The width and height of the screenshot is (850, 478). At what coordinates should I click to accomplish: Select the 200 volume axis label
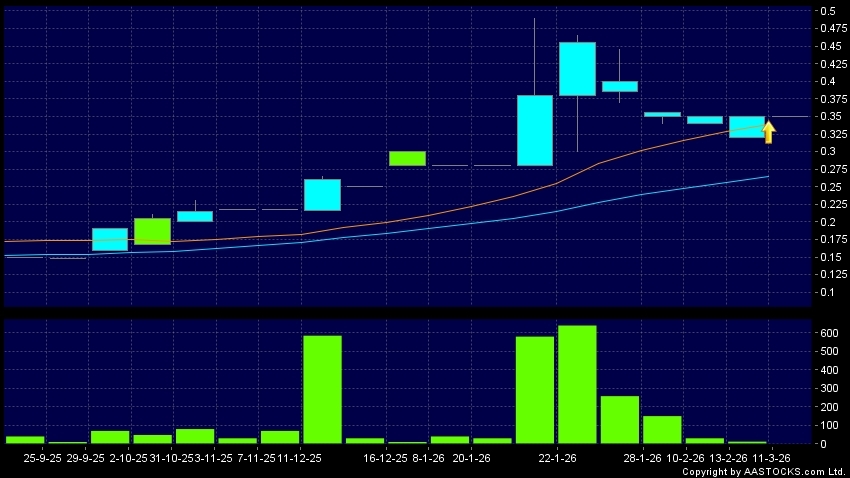click(828, 407)
